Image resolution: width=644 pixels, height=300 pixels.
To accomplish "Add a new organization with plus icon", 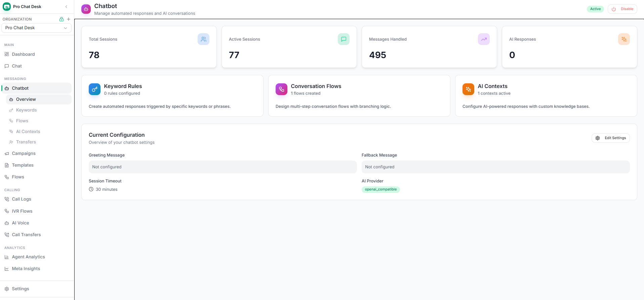I will point(69,19).
